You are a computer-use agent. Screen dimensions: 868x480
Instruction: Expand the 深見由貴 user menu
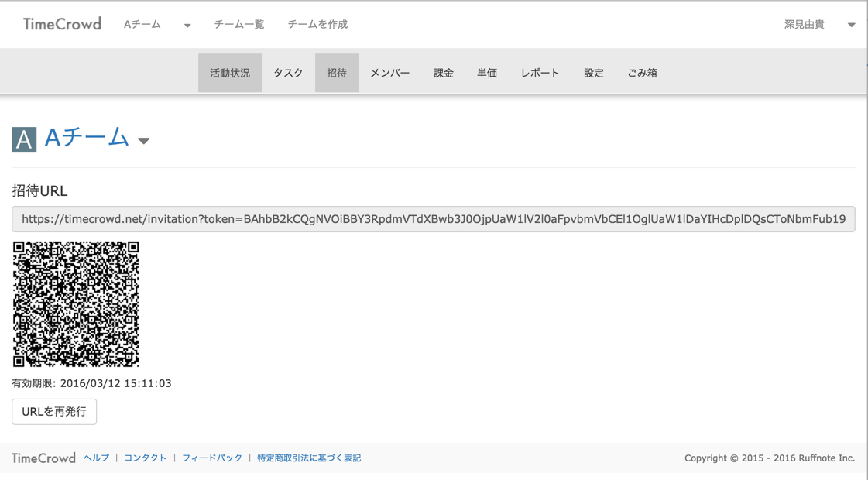[818, 25]
